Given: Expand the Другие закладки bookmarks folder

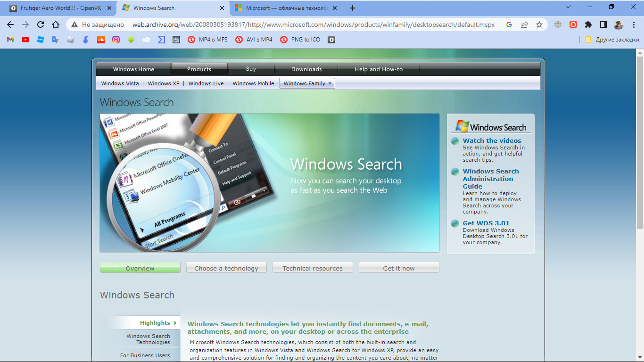Looking at the screenshot, I should click(612, 40).
